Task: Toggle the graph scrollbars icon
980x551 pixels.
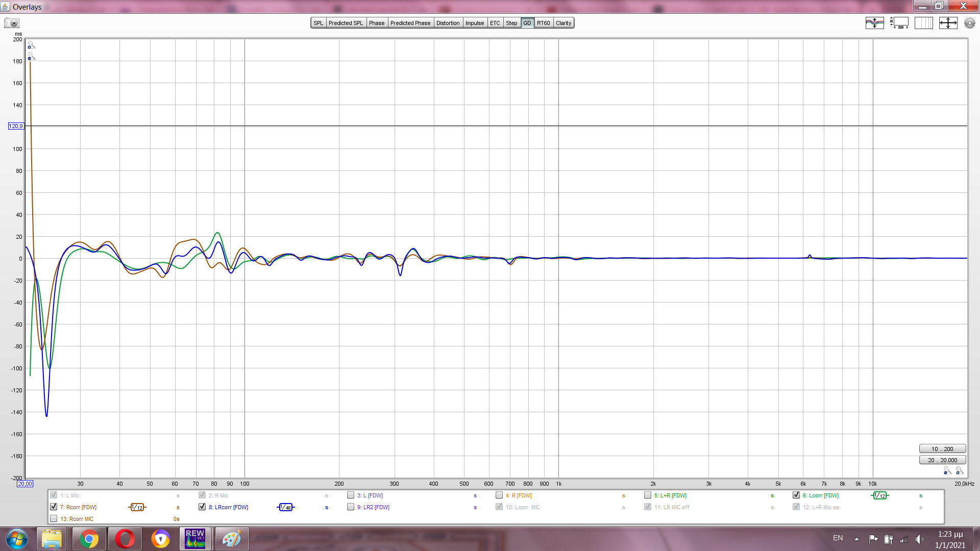Action: tap(899, 23)
